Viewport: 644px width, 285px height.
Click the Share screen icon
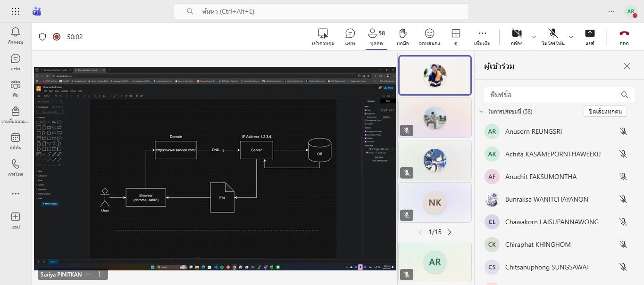[x=590, y=33]
